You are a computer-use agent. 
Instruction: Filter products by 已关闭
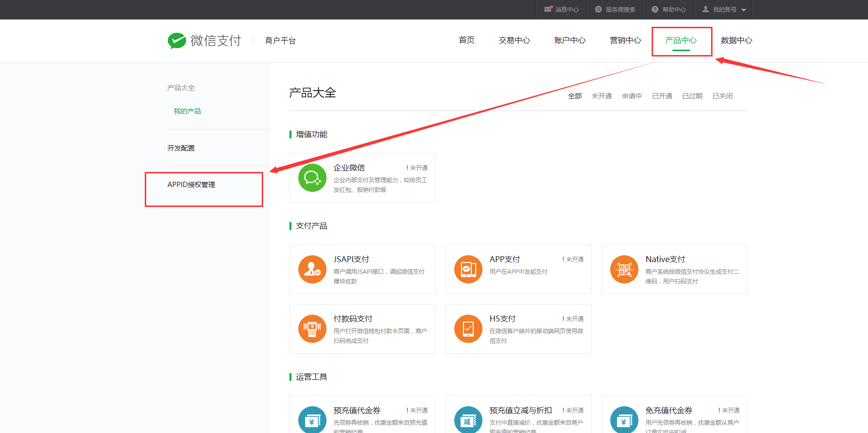tap(722, 96)
